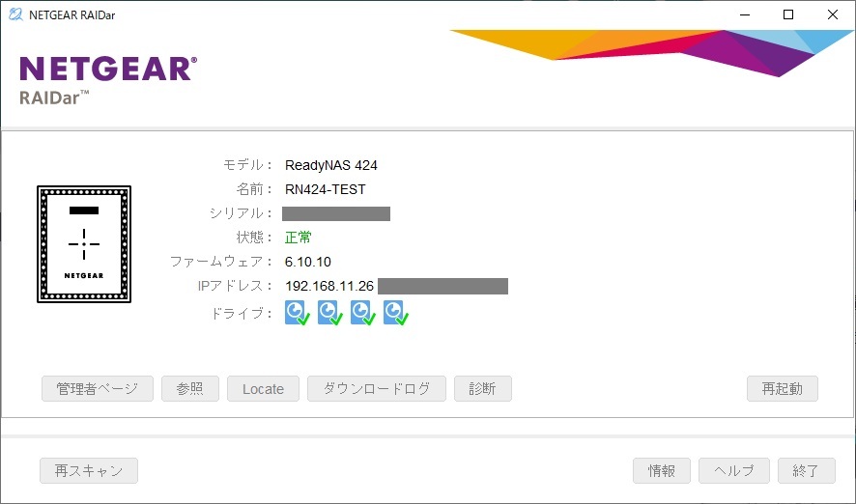Click the ドライブ label
This screenshot has height=504, width=856.
pos(242,314)
